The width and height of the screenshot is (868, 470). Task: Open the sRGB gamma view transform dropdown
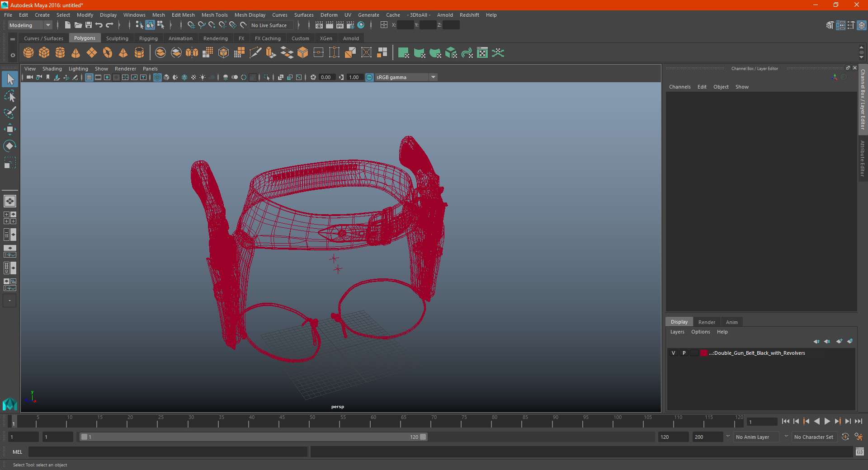click(433, 77)
